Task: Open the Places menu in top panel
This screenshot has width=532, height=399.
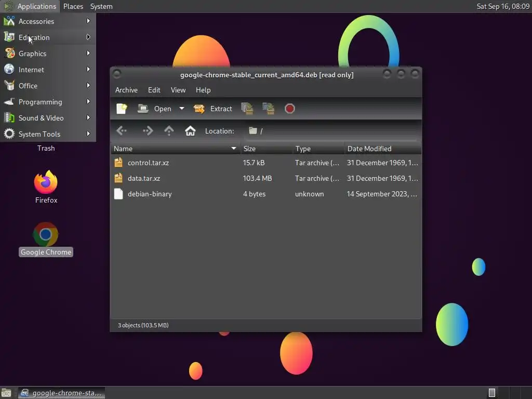Action: pos(73,6)
